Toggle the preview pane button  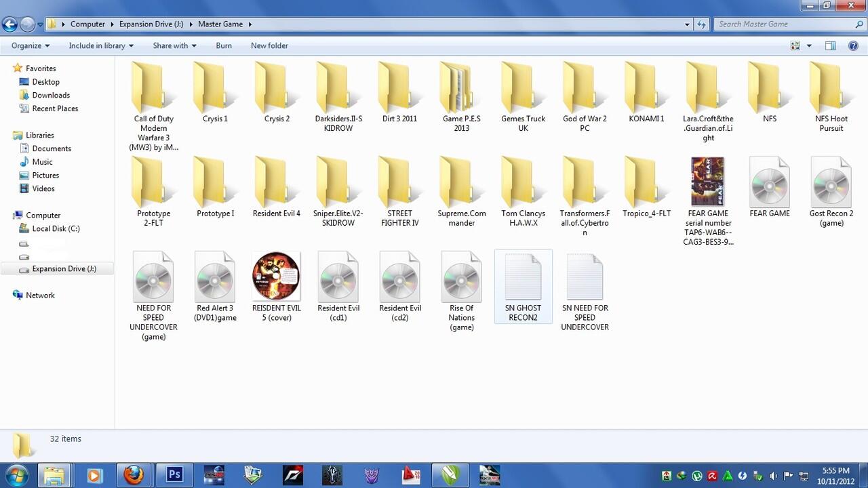[x=830, y=45]
